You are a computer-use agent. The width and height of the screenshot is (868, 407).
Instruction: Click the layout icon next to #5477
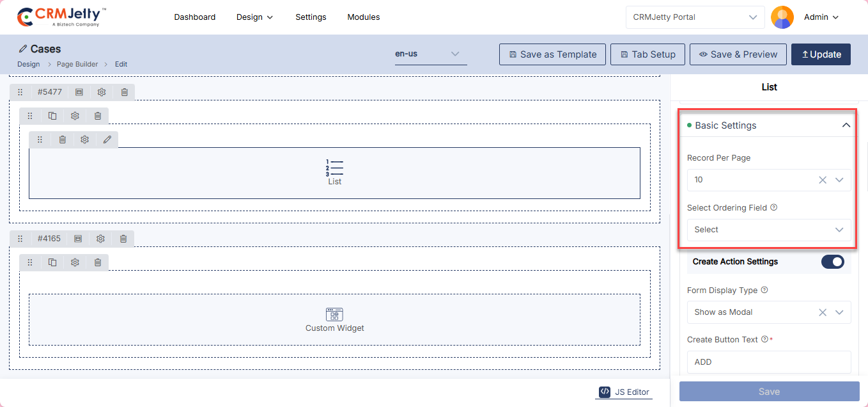tap(79, 92)
